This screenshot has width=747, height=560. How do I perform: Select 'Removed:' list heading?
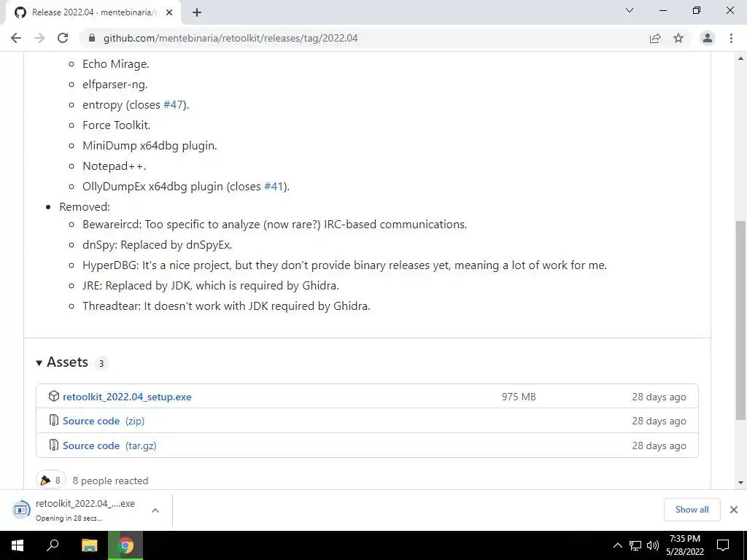coord(85,207)
